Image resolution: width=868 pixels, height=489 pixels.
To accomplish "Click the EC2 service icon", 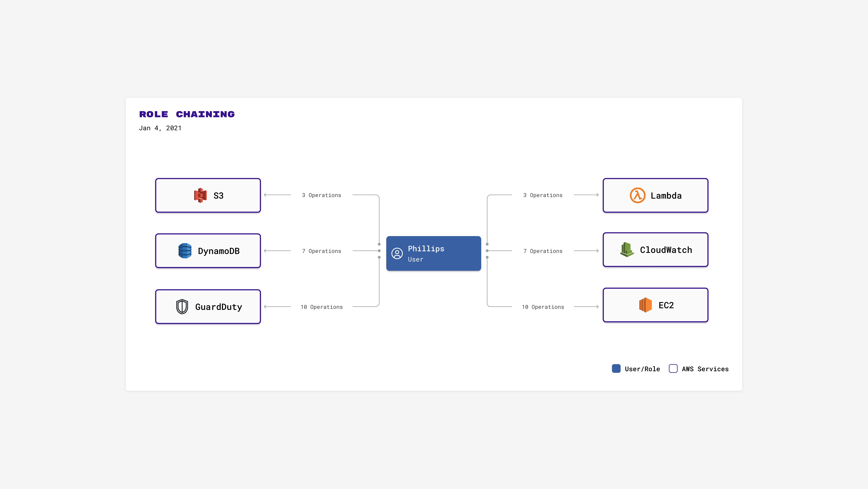I will tap(645, 305).
